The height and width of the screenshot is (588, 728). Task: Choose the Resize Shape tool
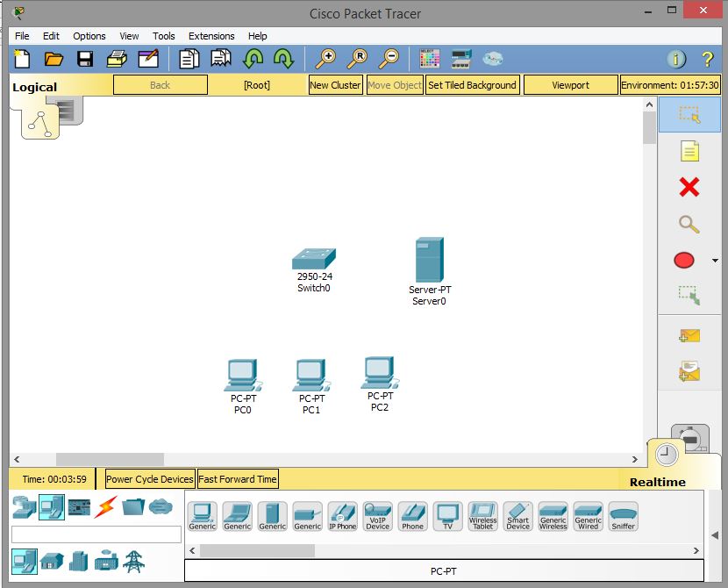[689, 296]
